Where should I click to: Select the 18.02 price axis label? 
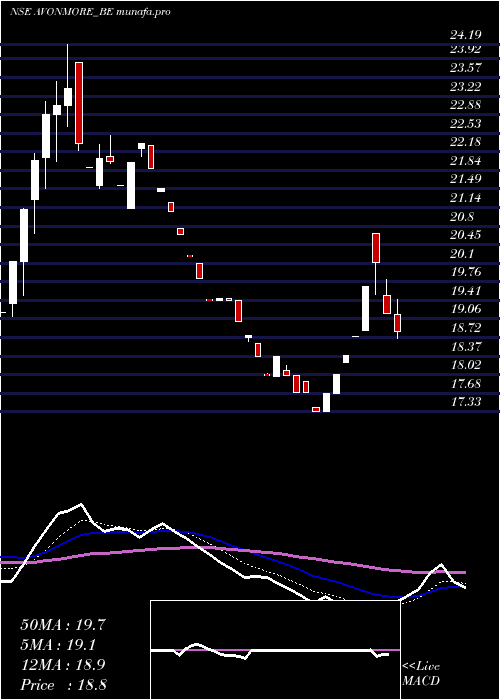pos(465,365)
